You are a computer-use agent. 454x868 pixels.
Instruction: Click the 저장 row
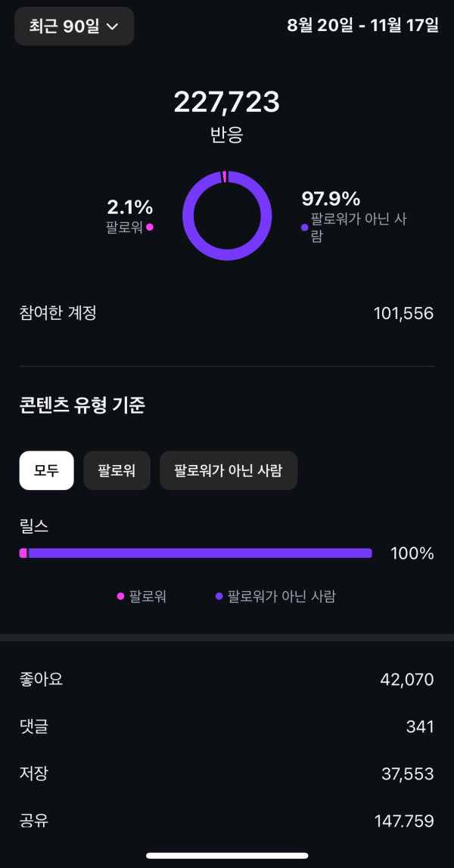[226, 773]
